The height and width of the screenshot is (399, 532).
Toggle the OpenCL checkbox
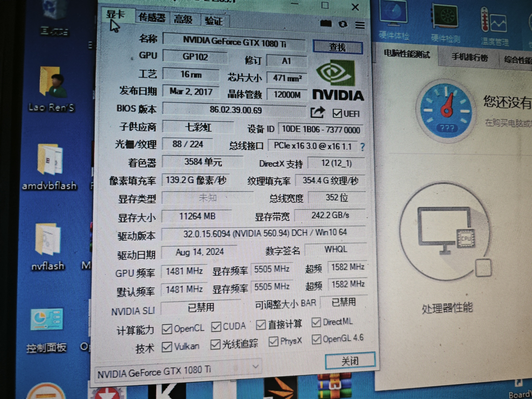[x=167, y=329]
